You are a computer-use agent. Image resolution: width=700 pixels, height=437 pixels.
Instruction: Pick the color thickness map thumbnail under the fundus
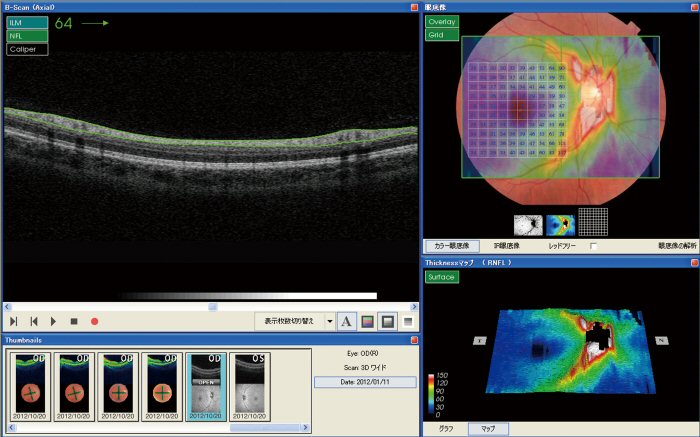pyautogui.click(x=561, y=223)
